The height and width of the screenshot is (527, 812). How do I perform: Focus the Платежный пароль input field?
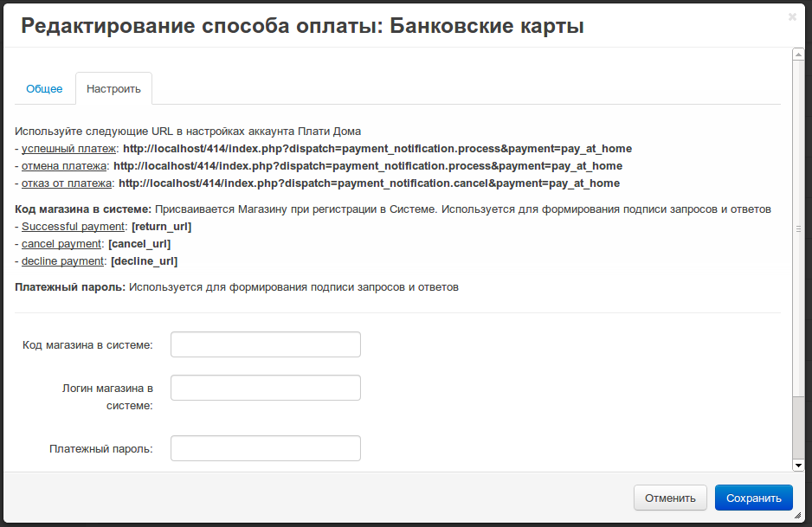click(x=265, y=448)
